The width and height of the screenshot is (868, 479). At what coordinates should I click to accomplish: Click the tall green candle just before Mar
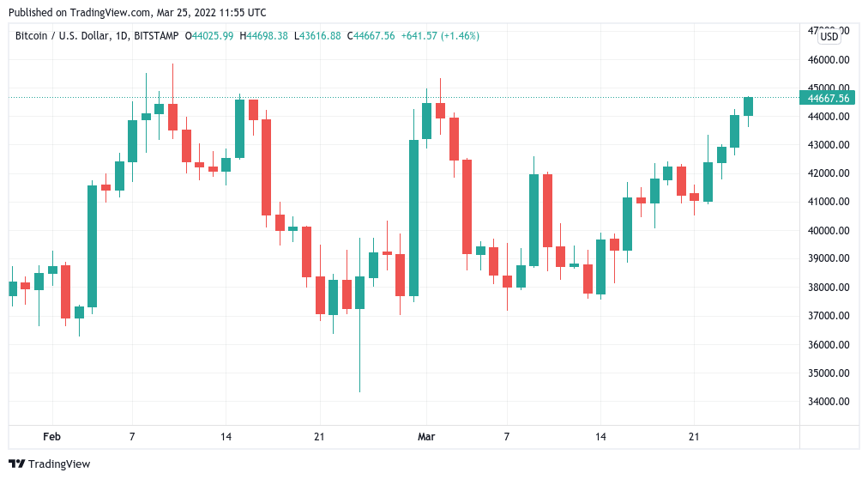click(x=413, y=218)
